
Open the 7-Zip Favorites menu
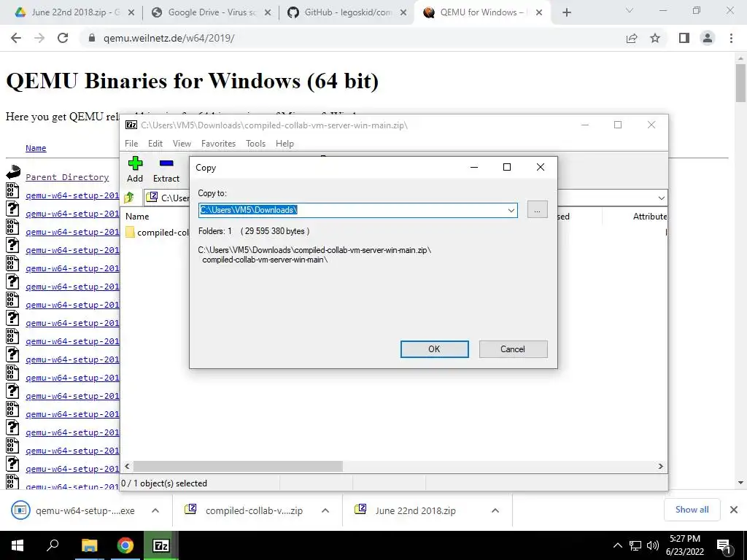pyautogui.click(x=219, y=144)
